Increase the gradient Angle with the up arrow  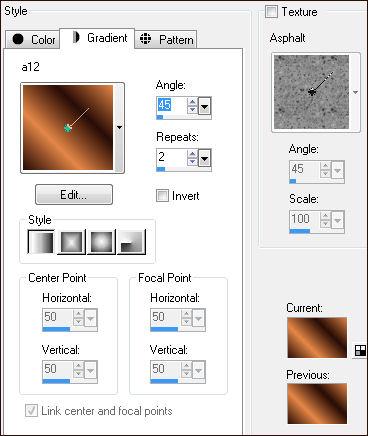[x=192, y=102]
